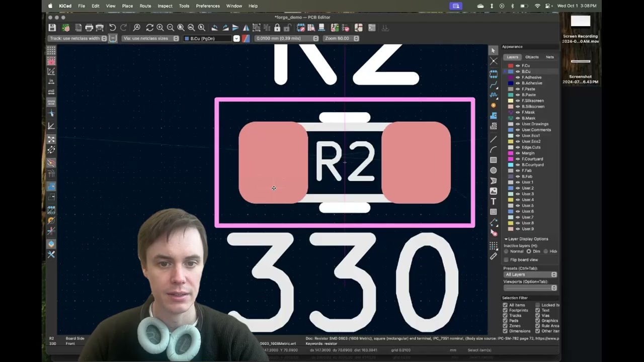Select the Dim inactive layers radio
This screenshot has height=362, width=644.
[x=528, y=251]
